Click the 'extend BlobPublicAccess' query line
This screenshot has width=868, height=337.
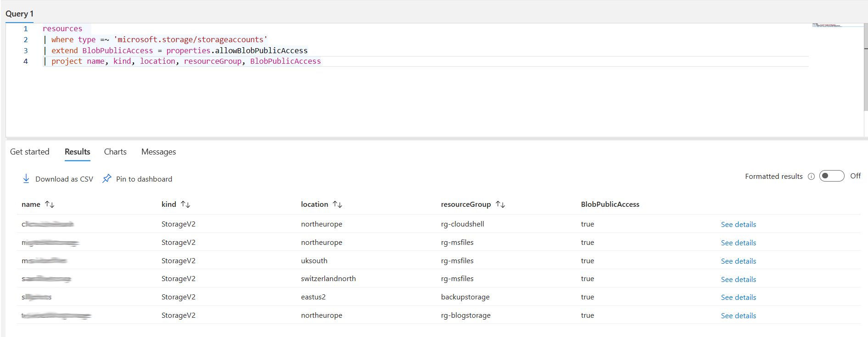(175, 50)
